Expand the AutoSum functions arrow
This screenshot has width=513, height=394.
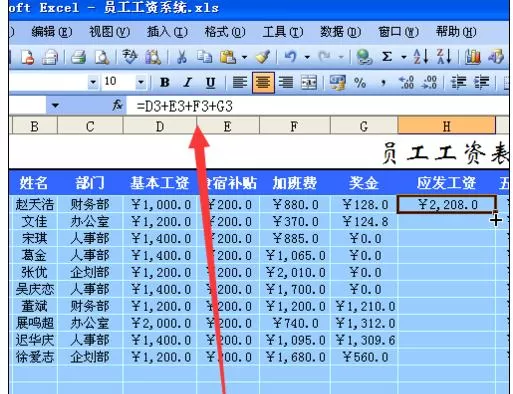404,57
